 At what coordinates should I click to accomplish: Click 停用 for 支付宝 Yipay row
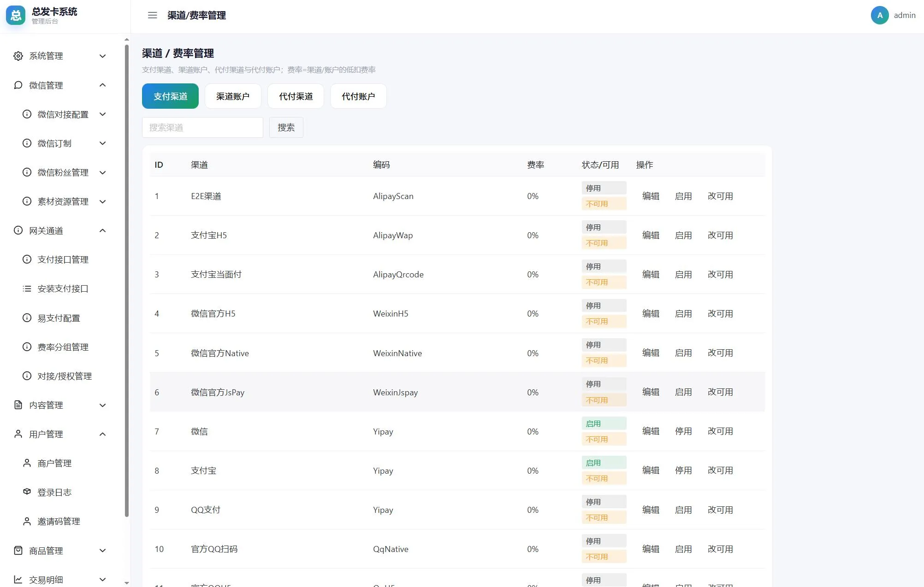tap(683, 470)
